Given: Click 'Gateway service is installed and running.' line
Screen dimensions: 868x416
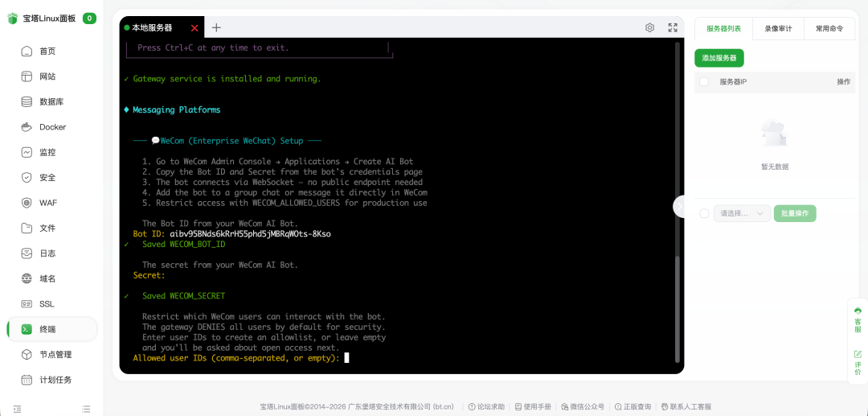Looking at the screenshot, I should coord(227,79).
